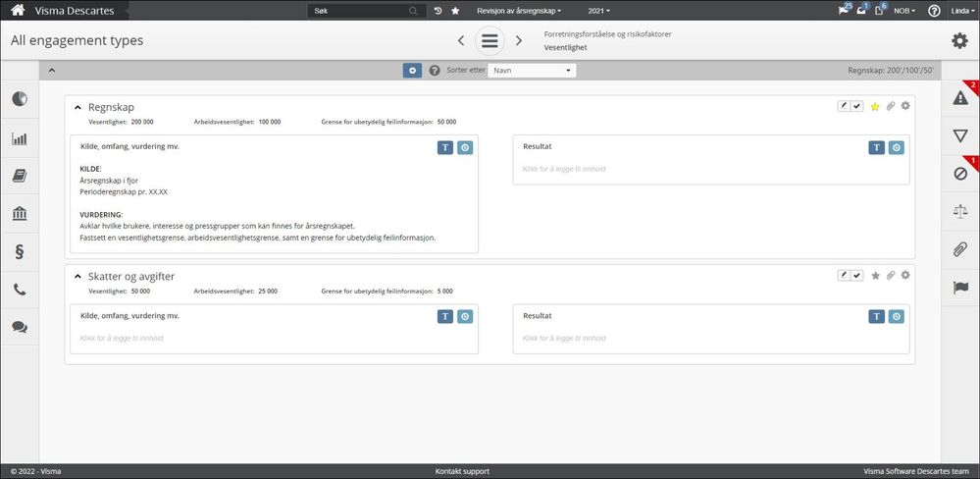
Task: Collapse the Regnskap section
Action: pyautogui.click(x=77, y=108)
